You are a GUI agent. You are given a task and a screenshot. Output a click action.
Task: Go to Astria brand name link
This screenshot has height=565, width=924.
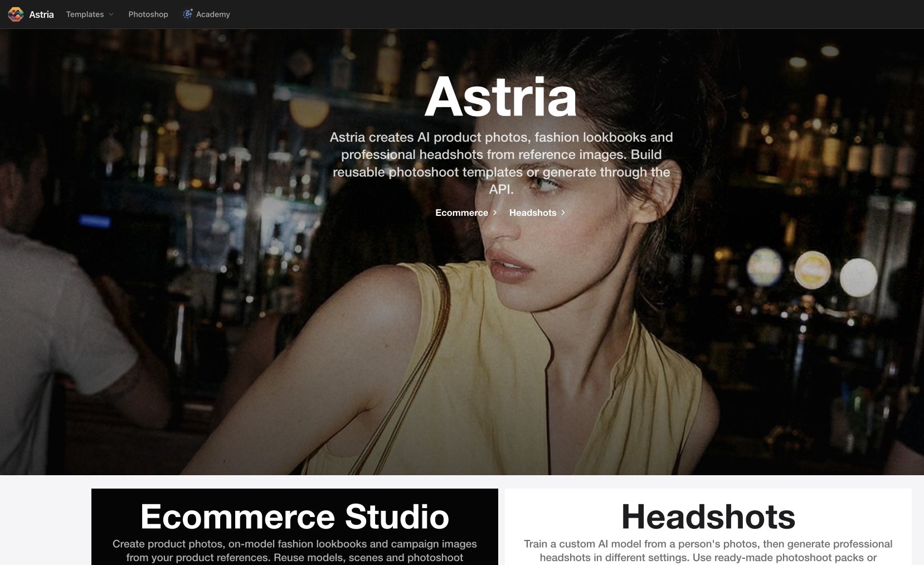41,15
